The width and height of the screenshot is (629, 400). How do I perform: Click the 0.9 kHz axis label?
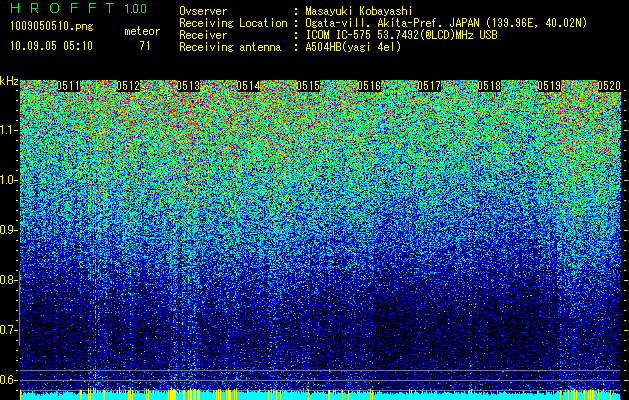click(9, 230)
